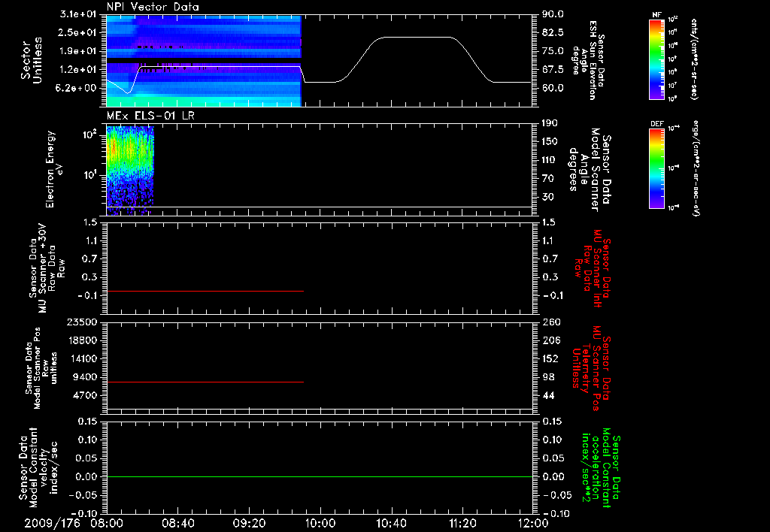Click the 14100 scanner position value
770x532 pixels.
click(x=82, y=358)
